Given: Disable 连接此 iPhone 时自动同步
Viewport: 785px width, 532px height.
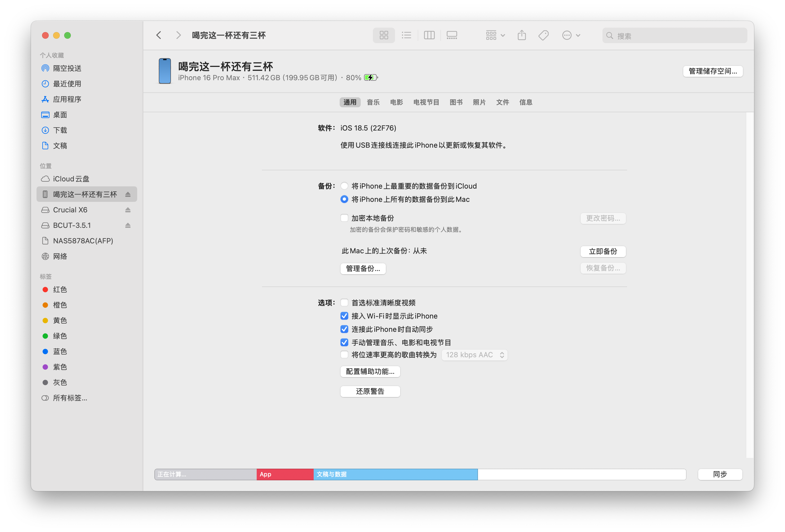Looking at the screenshot, I should pyautogui.click(x=344, y=329).
